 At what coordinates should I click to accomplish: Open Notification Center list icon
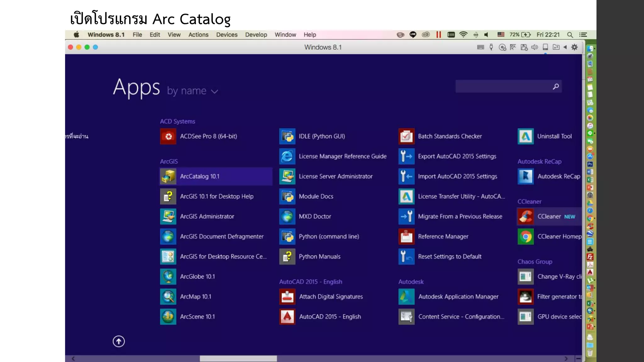pos(583,35)
